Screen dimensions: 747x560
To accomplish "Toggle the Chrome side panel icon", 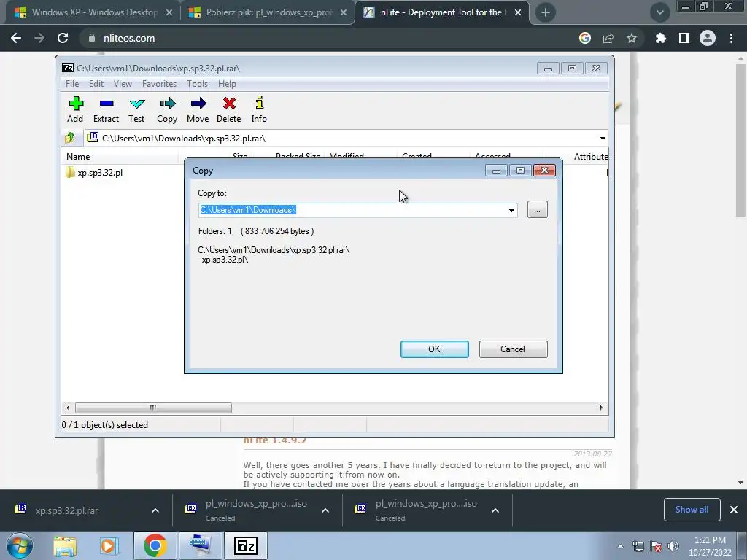I will [684, 38].
